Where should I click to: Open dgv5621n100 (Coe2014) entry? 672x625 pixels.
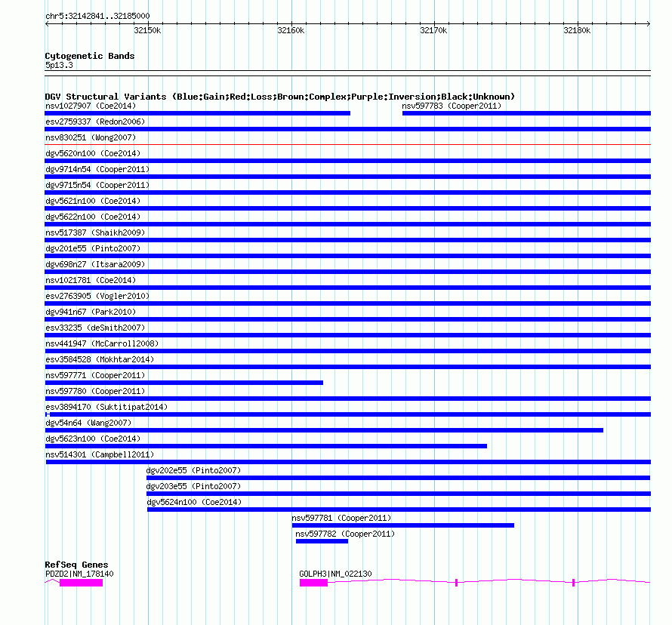[x=93, y=201]
